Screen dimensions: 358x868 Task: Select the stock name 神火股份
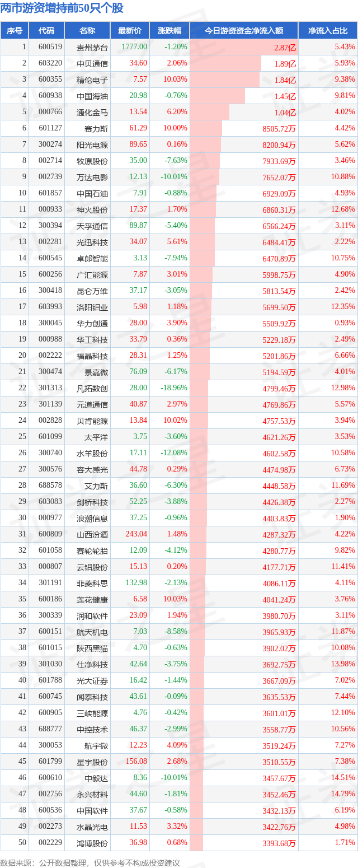(x=93, y=209)
